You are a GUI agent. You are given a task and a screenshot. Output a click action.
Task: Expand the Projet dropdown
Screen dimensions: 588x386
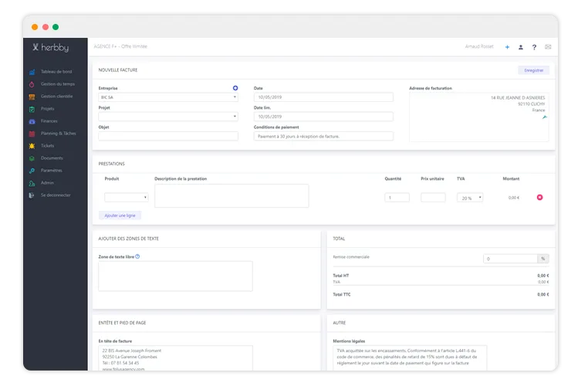click(x=168, y=117)
